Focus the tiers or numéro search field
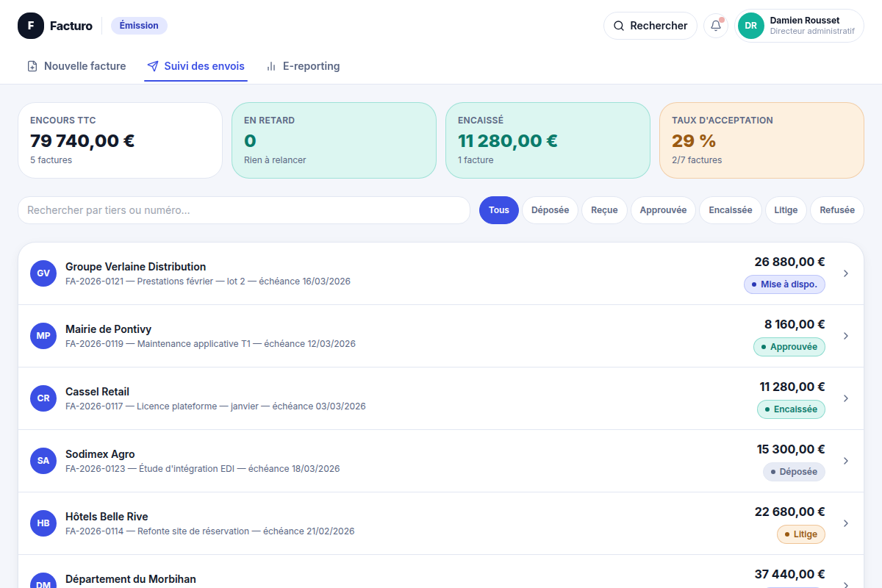This screenshot has width=882, height=588. pyautogui.click(x=244, y=210)
